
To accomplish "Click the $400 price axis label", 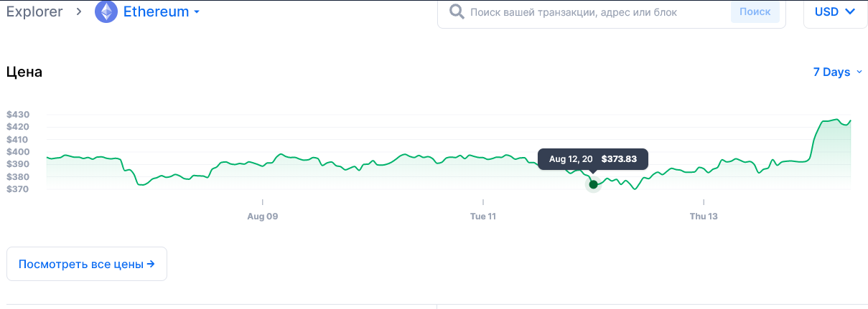I will pyautogui.click(x=17, y=152).
